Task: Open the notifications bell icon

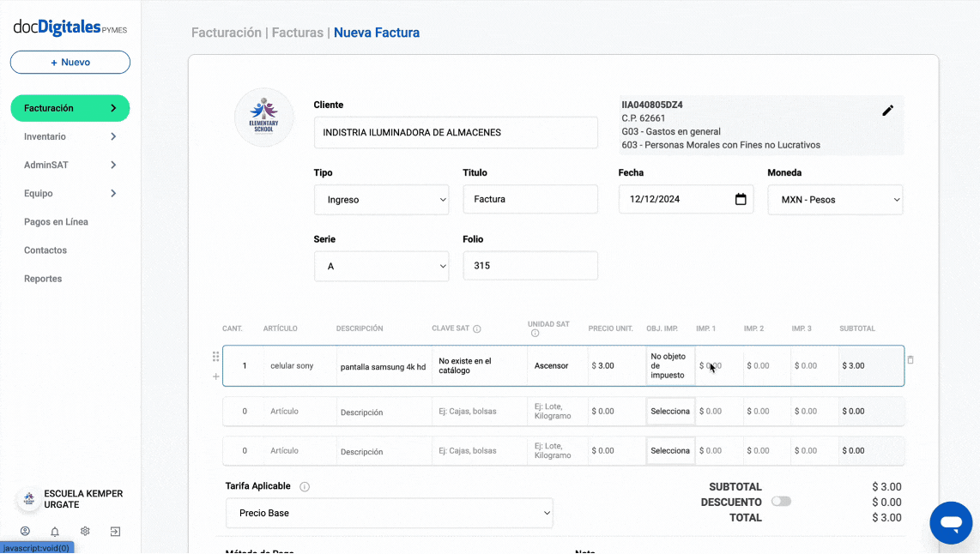Action: tap(55, 532)
